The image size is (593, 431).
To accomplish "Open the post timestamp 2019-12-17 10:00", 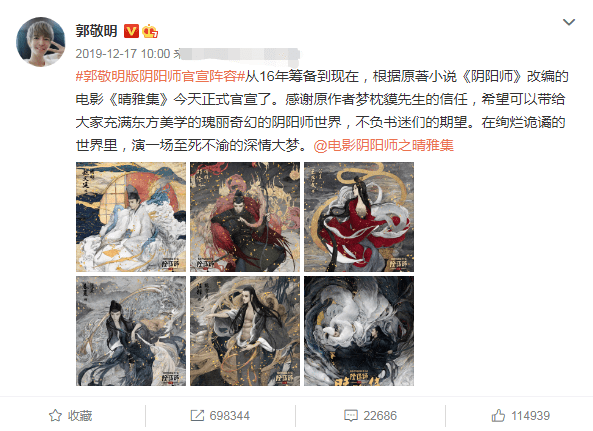I will click(123, 54).
